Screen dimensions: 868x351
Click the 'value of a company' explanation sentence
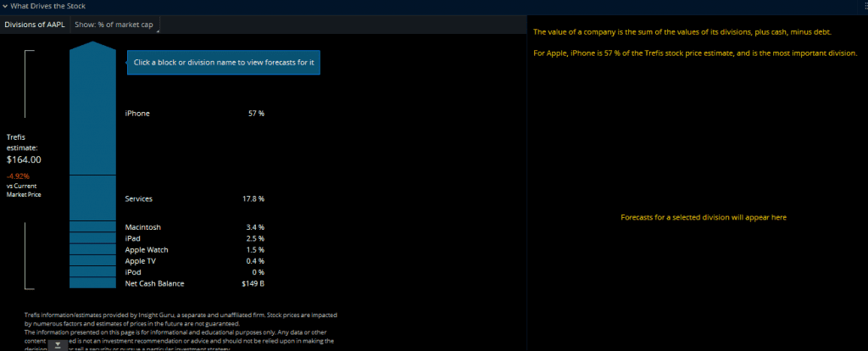tap(682, 32)
